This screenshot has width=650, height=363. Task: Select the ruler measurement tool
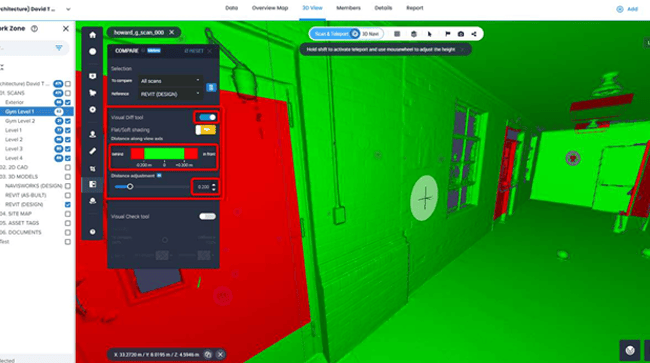point(92,151)
